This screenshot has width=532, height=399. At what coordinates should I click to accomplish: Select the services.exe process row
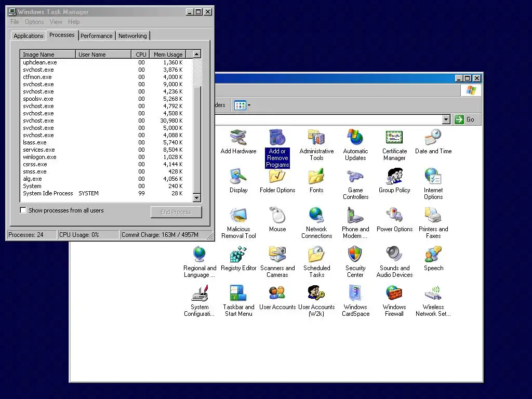click(x=106, y=150)
